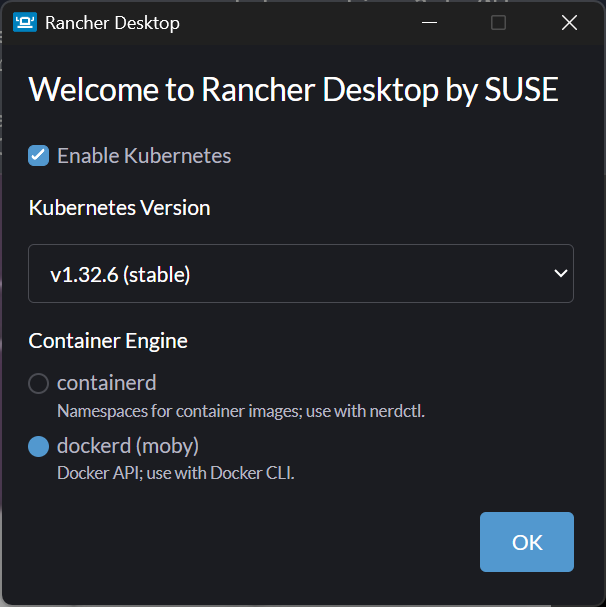This screenshot has height=607, width=606.
Task: Click the 'Docker API; use with Docker CLI' description
Action: [176, 473]
